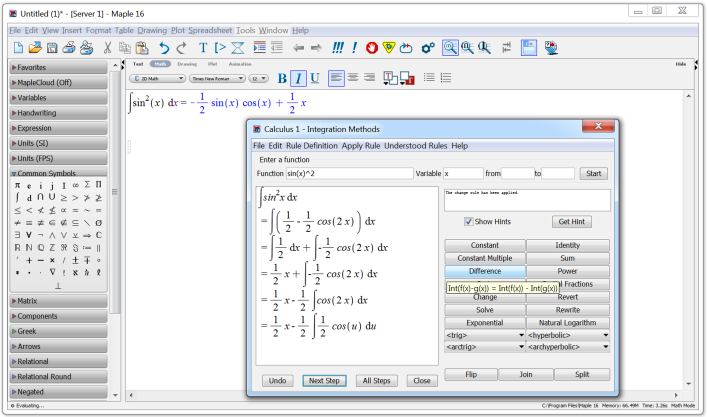
Task: Click pi symbol in Common Symbols palette
Action: [x=17, y=185]
